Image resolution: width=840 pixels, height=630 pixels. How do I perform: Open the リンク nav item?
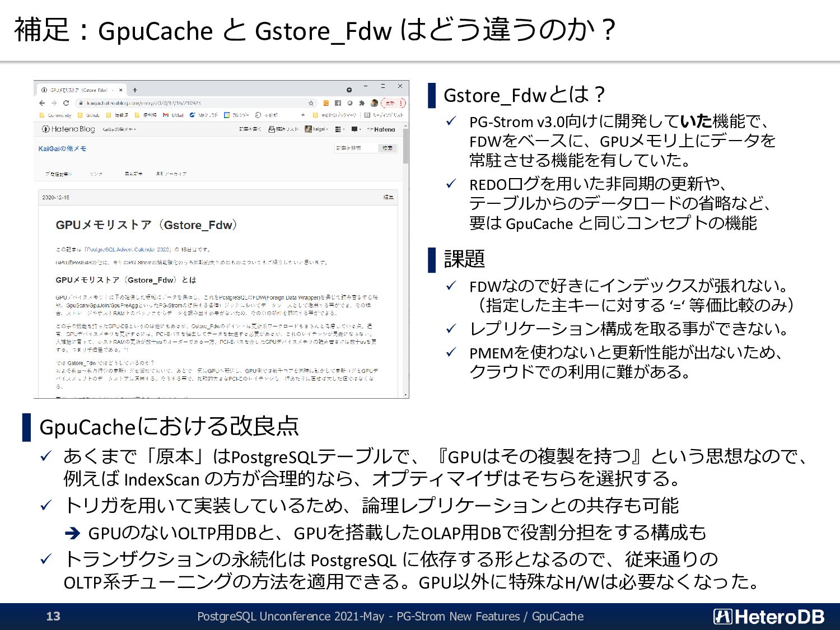coord(96,174)
